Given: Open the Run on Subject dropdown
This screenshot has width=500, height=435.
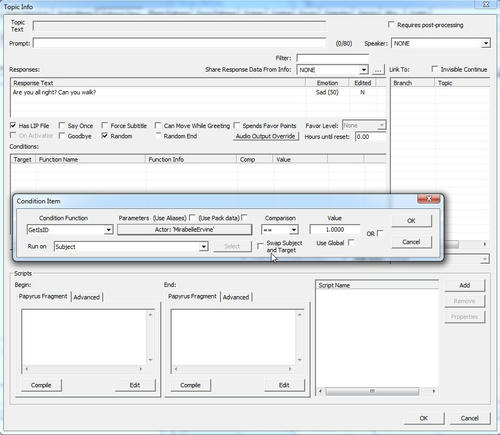Looking at the screenshot, I should [203, 247].
